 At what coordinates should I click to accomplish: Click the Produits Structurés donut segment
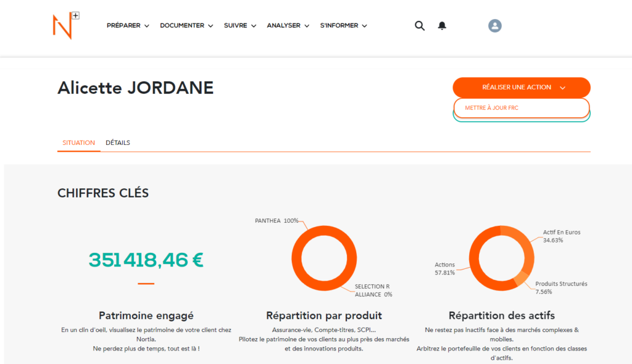click(523, 278)
